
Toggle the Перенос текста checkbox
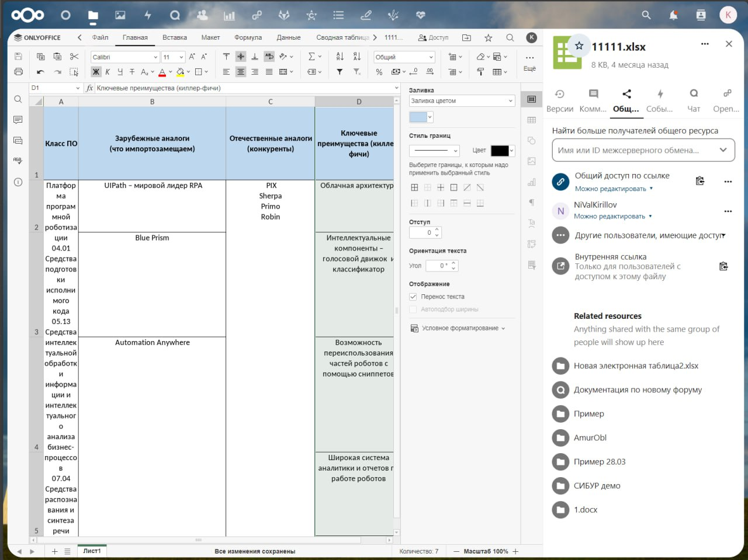[x=413, y=297]
